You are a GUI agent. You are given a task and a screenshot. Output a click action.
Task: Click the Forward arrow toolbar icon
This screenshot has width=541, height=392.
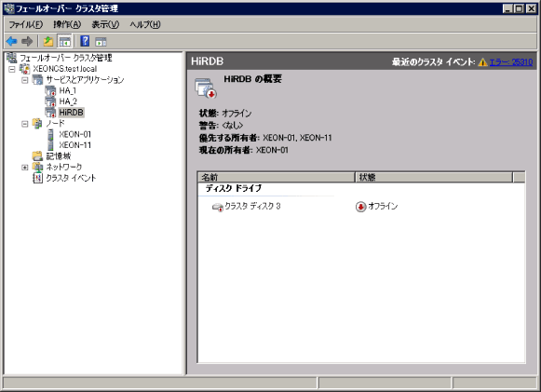(x=27, y=41)
